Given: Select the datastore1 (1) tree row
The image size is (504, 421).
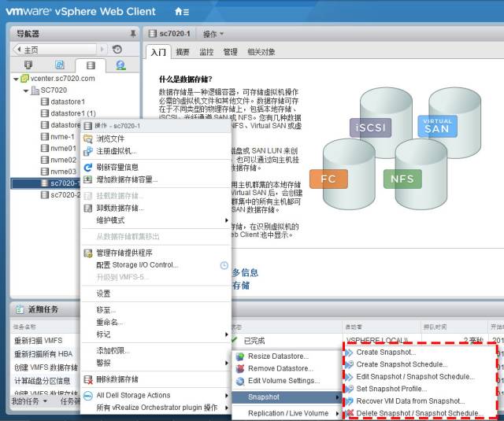Looking at the screenshot, I should point(69,113).
